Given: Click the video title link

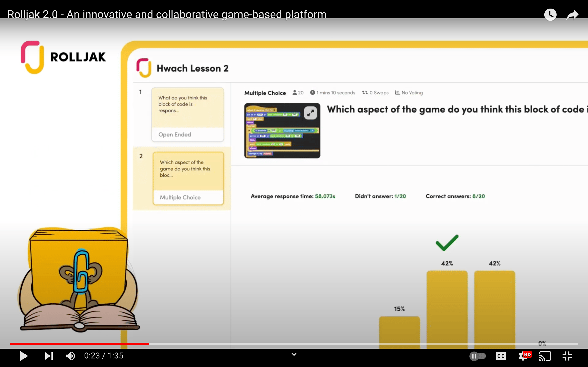Looking at the screenshot, I should point(167,14).
